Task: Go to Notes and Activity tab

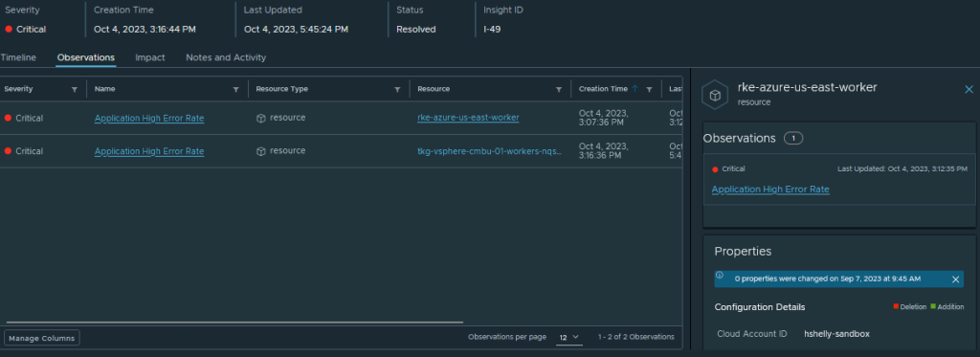Action: coord(226,57)
